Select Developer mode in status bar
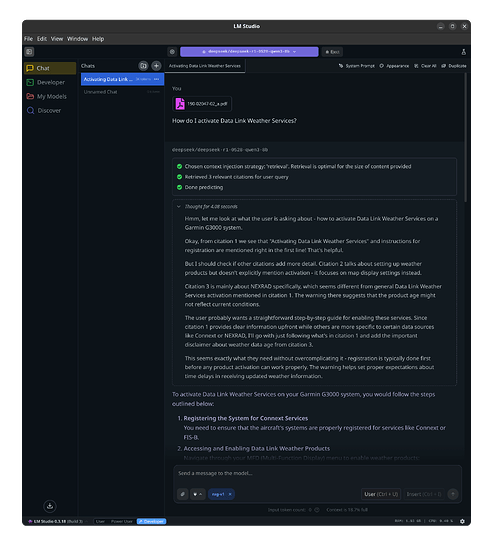 (x=151, y=522)
